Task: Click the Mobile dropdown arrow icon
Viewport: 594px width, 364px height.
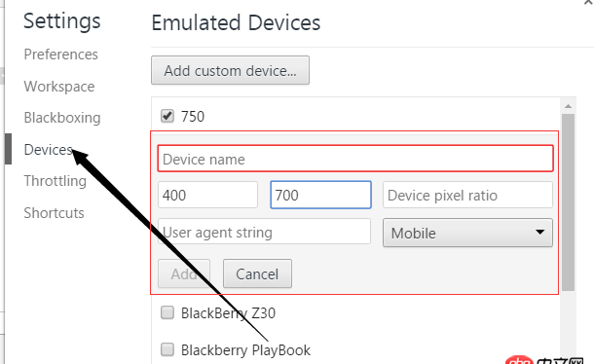Action: 539,233
